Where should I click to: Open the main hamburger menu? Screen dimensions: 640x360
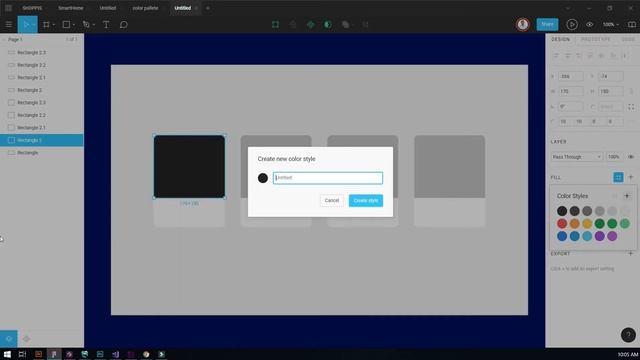(x=9, y=24)
